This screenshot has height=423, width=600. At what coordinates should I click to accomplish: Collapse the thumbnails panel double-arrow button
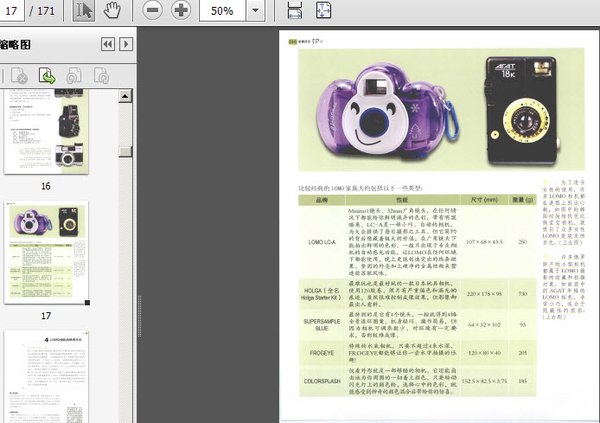[108, 44]
